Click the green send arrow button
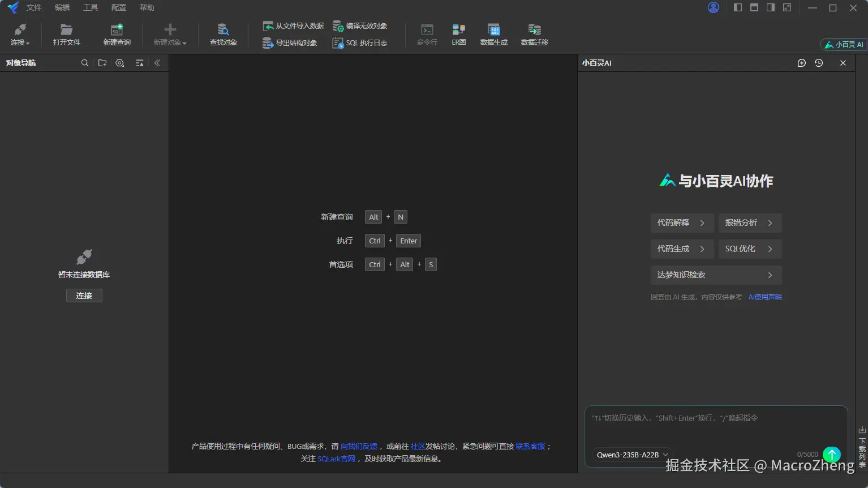868x488 pixels. click(832, 455)
